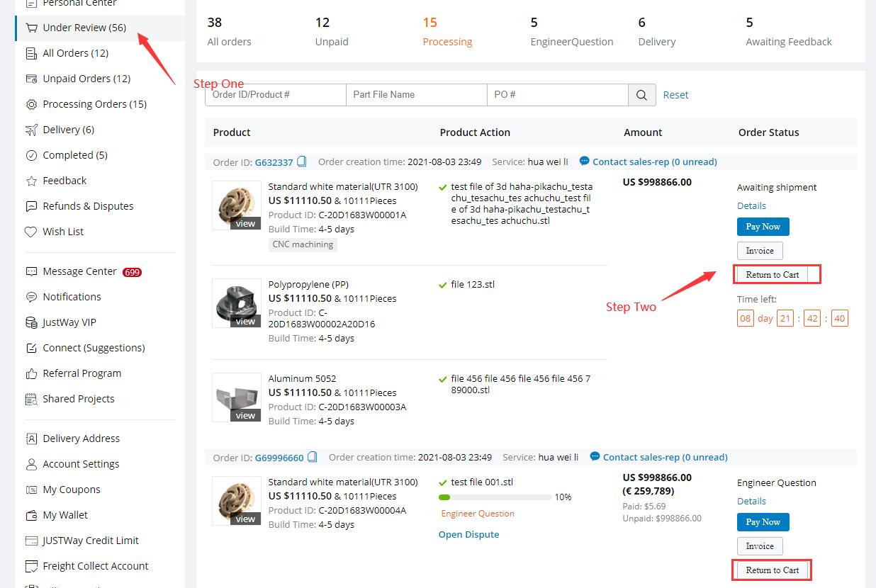Click Pay Now for order G69996660
The width and height of the screenshot is (876, 588).
[763, 522]
